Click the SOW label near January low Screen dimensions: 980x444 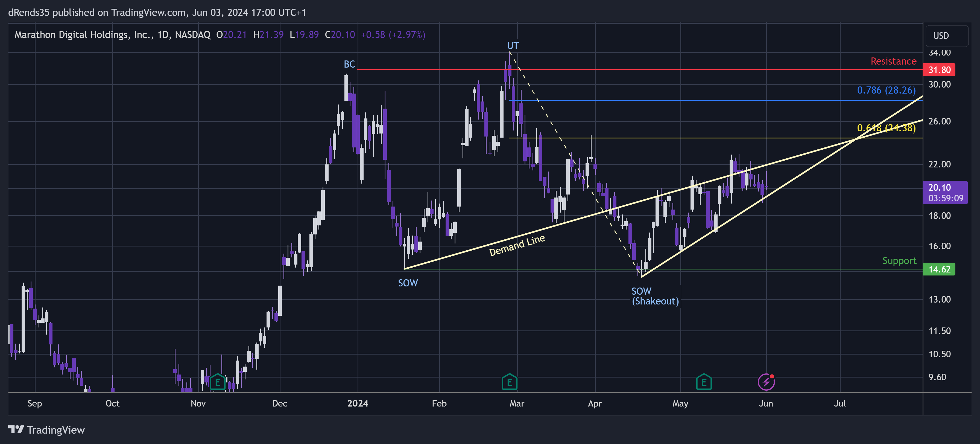tap(408, 283)
